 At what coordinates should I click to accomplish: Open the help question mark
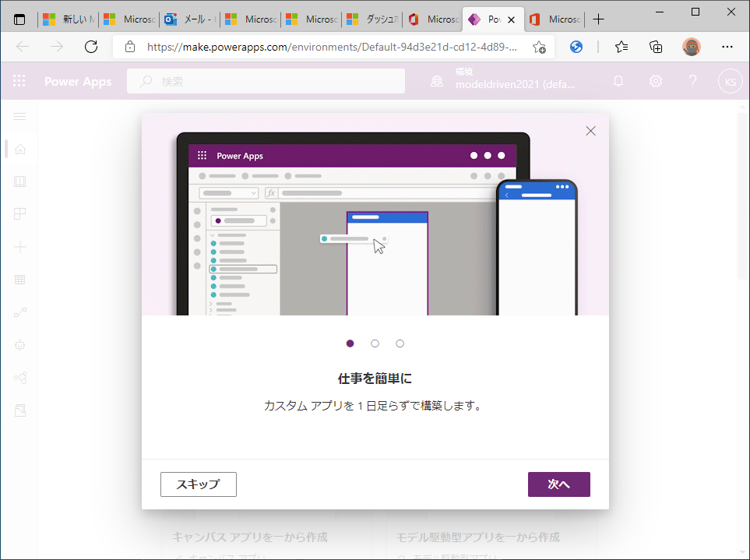(x=692, y=81)
